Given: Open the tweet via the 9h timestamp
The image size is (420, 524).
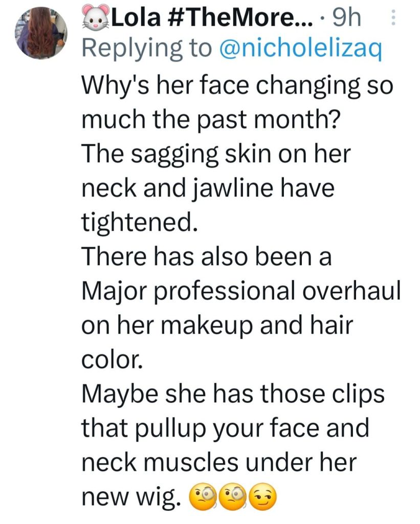Looking at the screenshot, I should click(347, 19).
